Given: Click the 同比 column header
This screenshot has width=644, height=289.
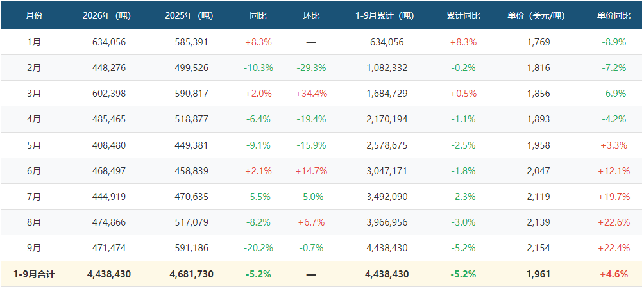Looking at the screenshot, I should tap(258, 16).
